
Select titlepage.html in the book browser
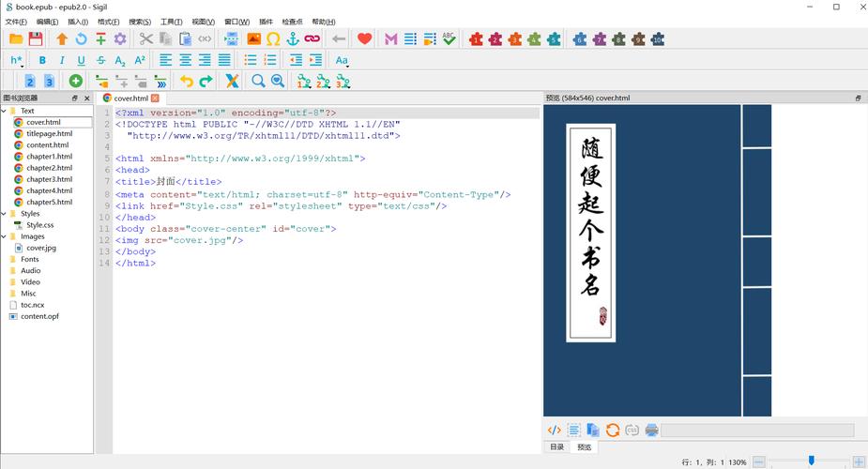pos(50,133)
